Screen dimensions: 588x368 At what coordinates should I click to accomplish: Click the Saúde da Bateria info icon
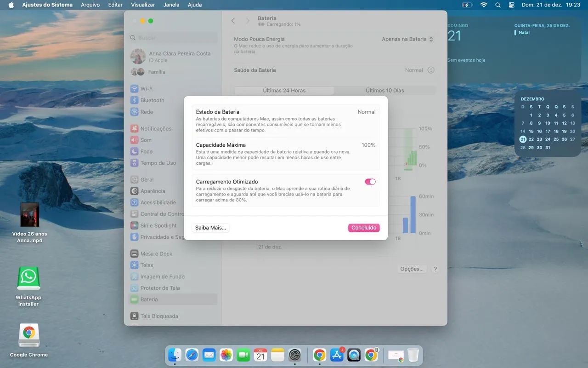(431, 70)
